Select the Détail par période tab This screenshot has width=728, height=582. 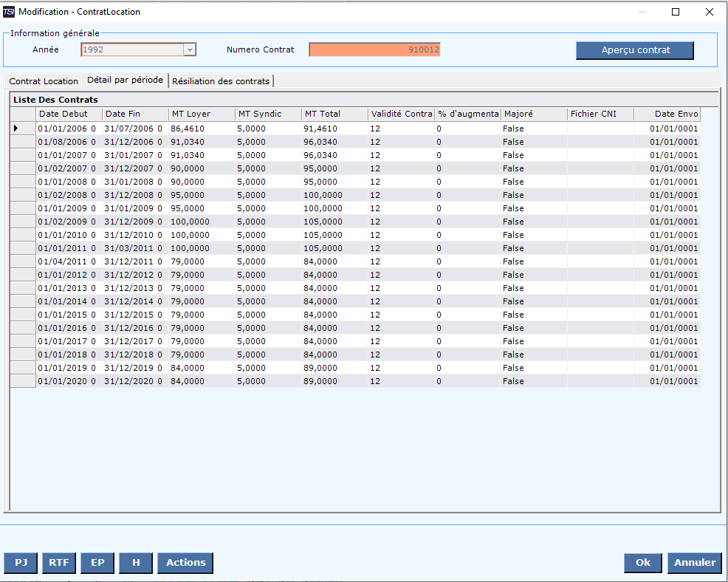126,80
